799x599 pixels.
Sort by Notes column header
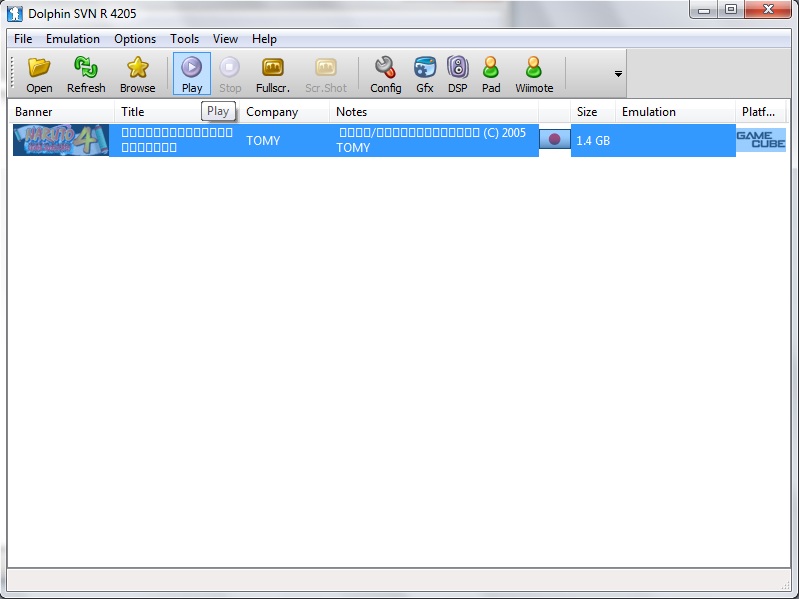point(434,112)
